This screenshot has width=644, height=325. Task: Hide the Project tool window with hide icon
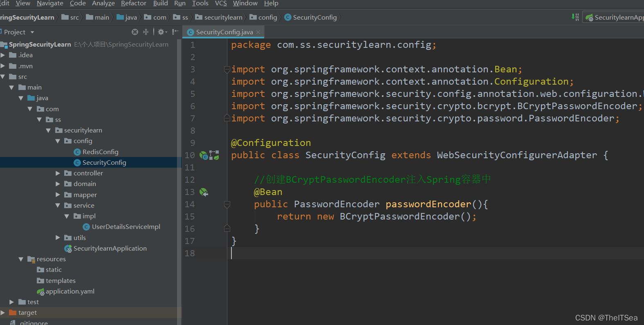click(175, 32)
